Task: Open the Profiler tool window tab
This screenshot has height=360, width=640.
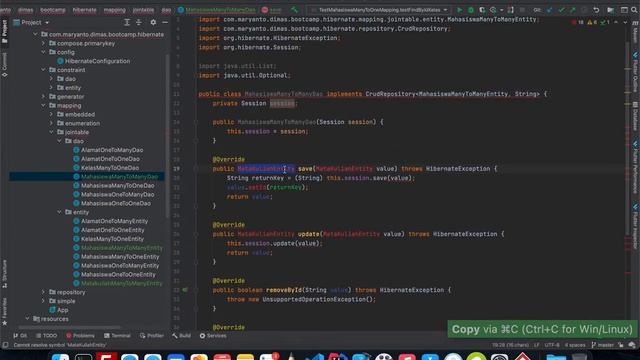Action: point(151,336)
